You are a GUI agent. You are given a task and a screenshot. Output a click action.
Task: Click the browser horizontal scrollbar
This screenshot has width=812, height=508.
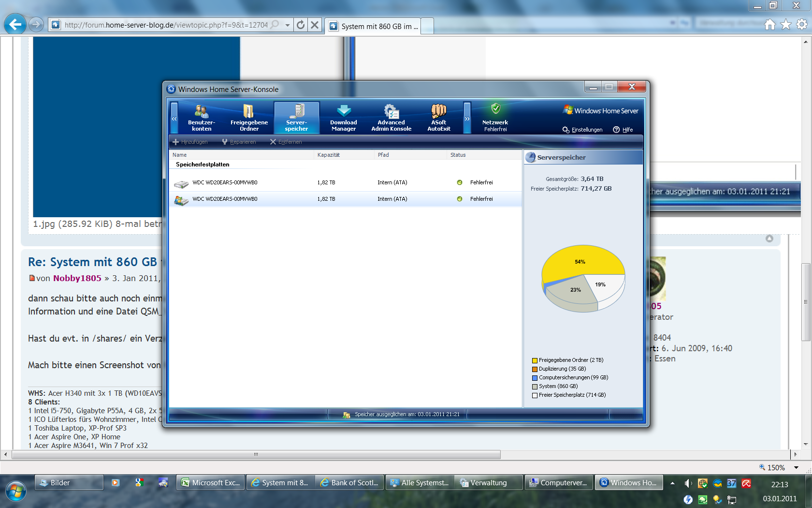(256, 455)
